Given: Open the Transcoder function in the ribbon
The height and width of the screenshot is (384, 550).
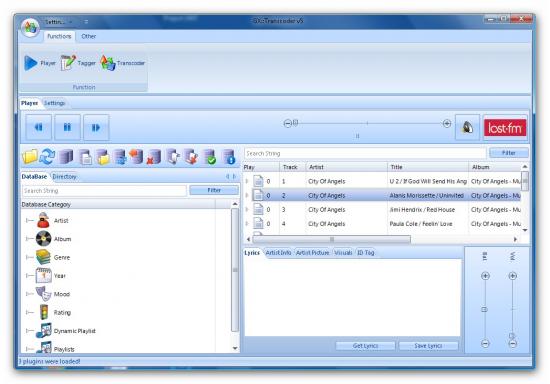Looking at the screenshot, I should pyautogui.click(x=122, y=63).
